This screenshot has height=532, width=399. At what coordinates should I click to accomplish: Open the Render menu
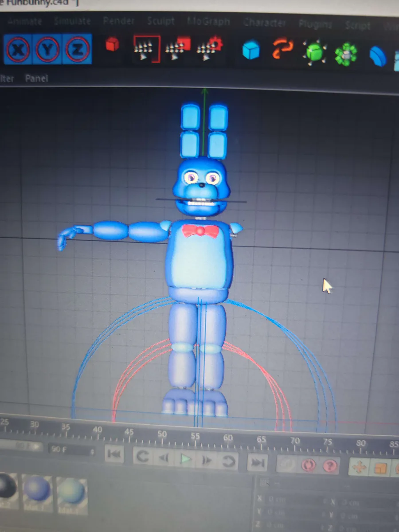tap(119, 21)
